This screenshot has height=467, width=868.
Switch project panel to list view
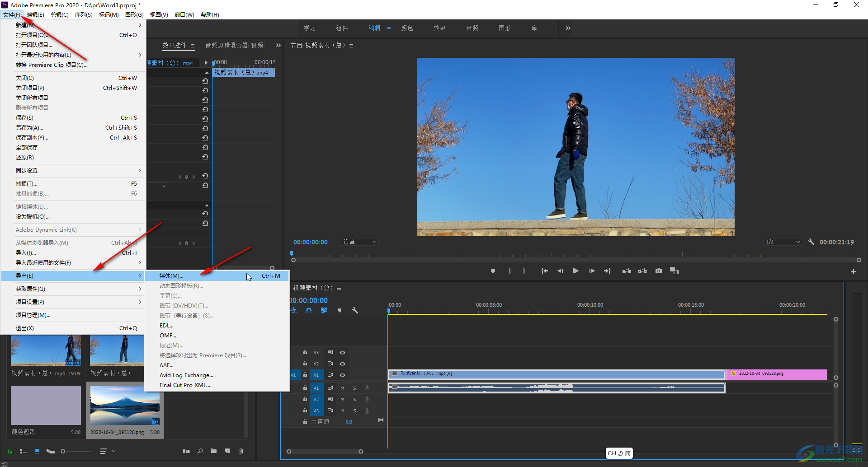click(24, 451)
